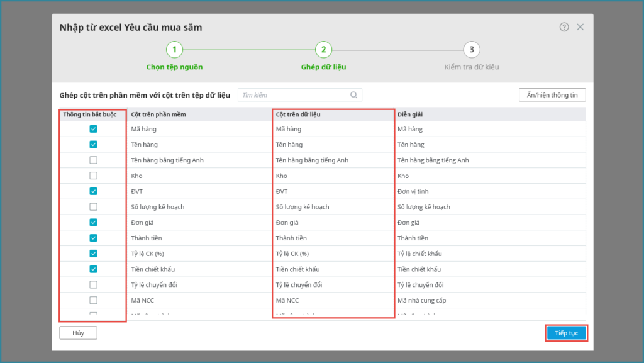Open data column cell Số lượng kế hoạch

(333, 207)
